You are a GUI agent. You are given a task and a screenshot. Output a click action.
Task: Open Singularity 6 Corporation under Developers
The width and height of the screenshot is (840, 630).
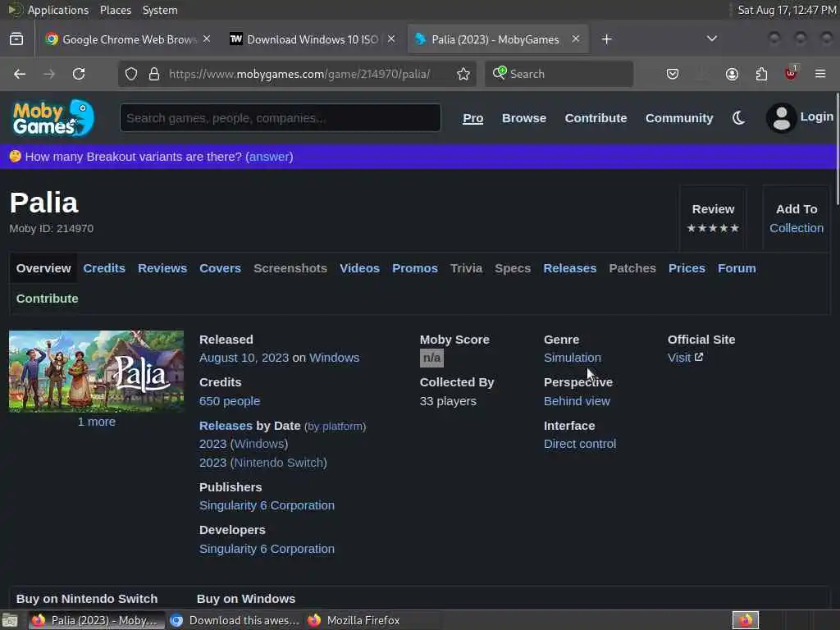[x=267, y=549]
